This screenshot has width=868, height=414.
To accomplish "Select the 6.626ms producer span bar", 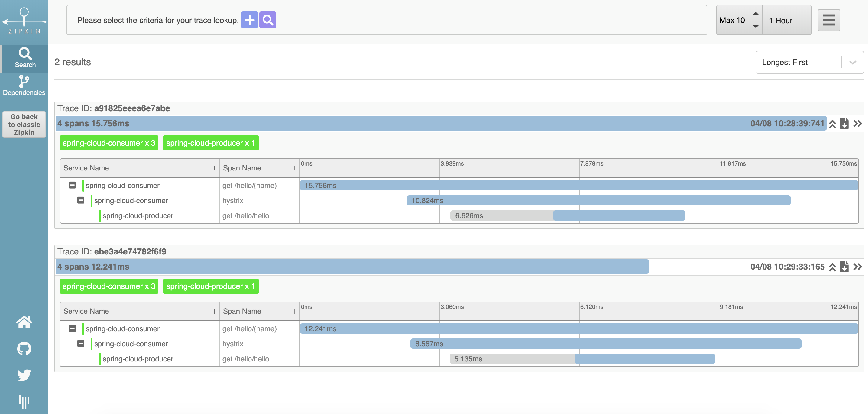I will [568, 215].
